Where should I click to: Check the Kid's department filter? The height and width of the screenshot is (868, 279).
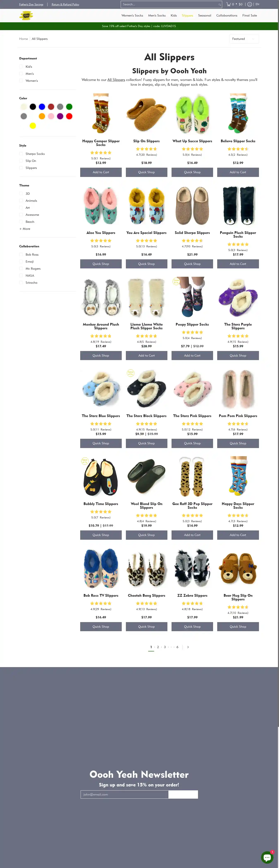click(x=21, y=67)
